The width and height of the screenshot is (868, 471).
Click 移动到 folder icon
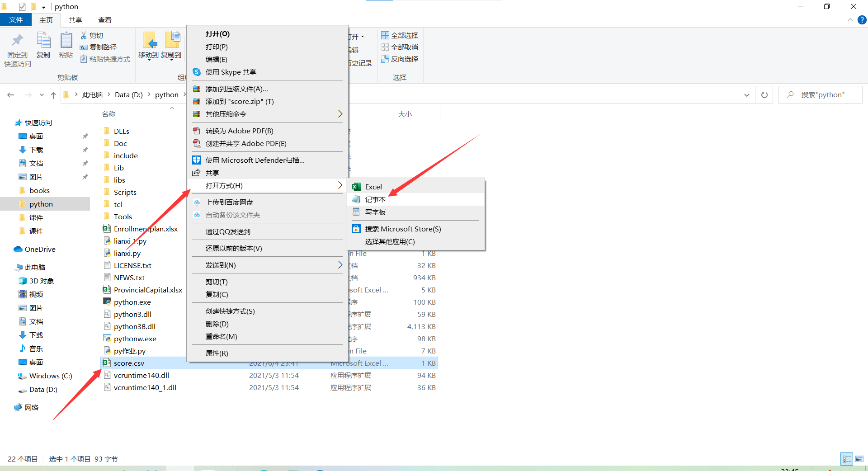(149, 40)
